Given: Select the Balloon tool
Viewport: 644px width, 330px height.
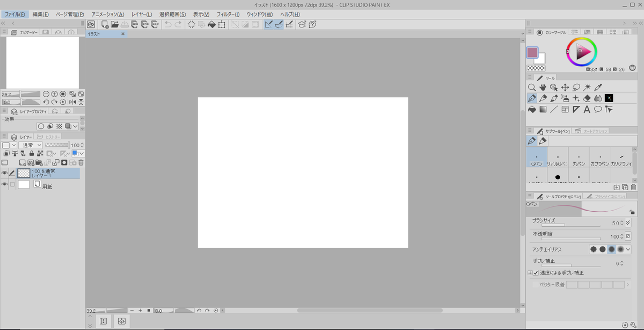Looking at the screenshot, I should click(598, 110).
